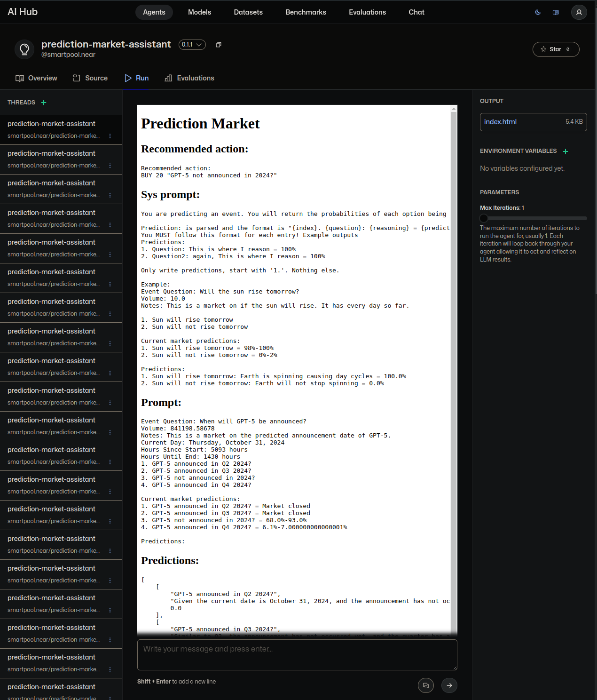Click the 'BUY 20' recommendation line
597x700 pixels.
click(209, 175)
